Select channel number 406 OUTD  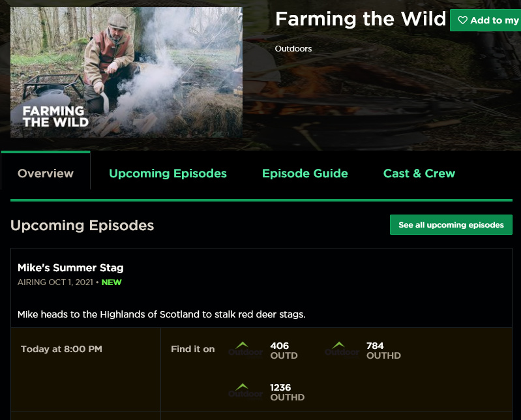tap(284, 350)
